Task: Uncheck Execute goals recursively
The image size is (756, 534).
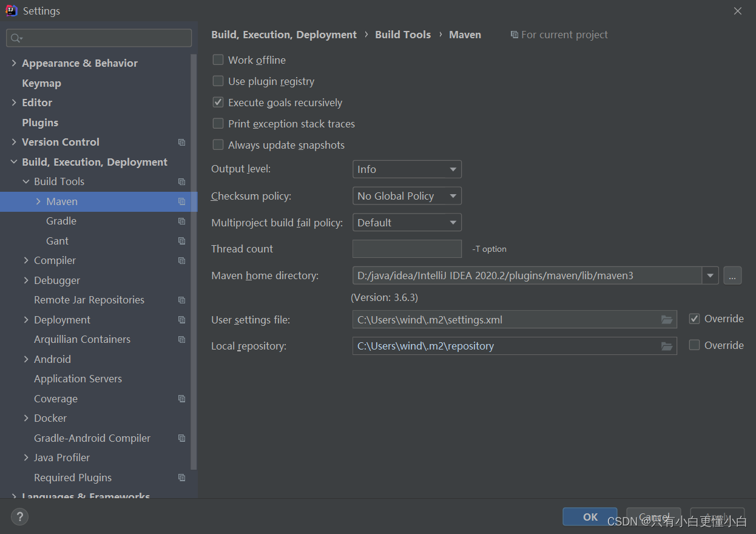Action: pyautogui.click(x=218, y=103)
